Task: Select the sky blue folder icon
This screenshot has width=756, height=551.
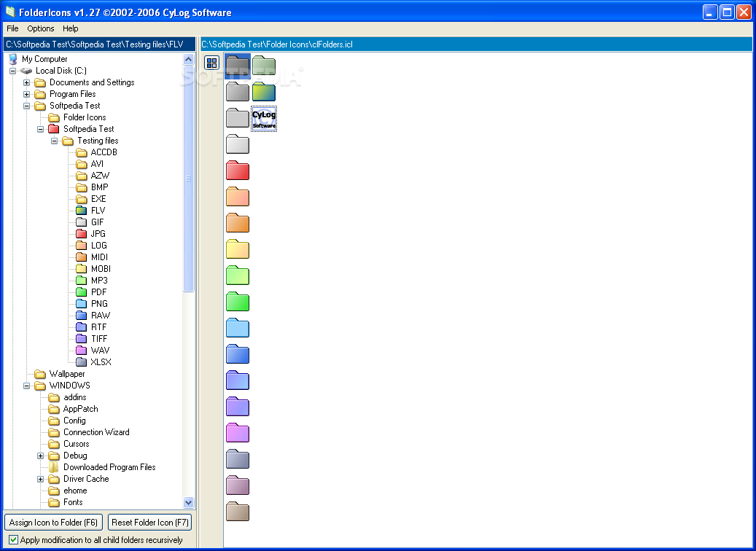Action: point(238,327)
